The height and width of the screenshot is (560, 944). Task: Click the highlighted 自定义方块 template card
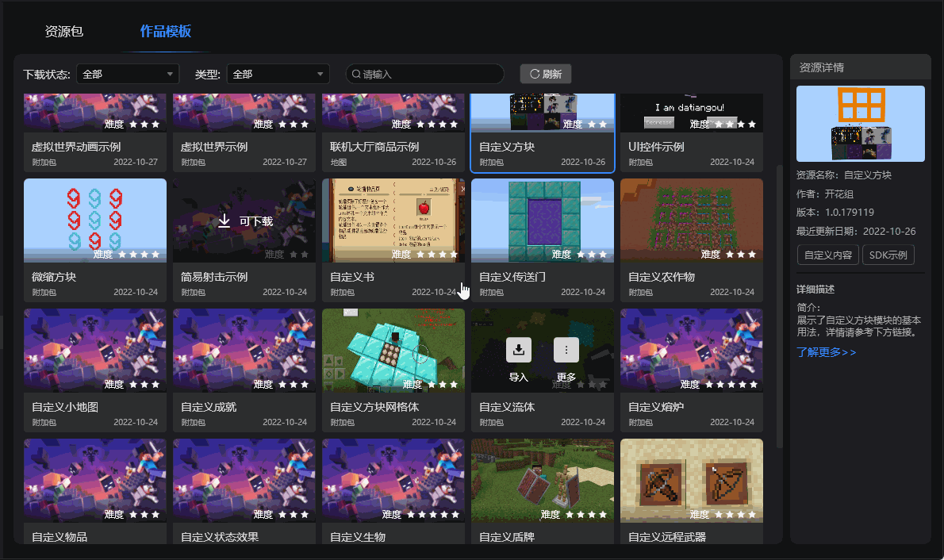tap(543, 133)
